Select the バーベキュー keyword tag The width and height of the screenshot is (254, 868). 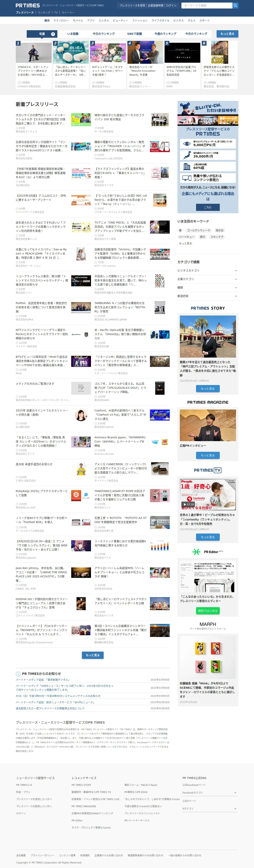[187, 237]
